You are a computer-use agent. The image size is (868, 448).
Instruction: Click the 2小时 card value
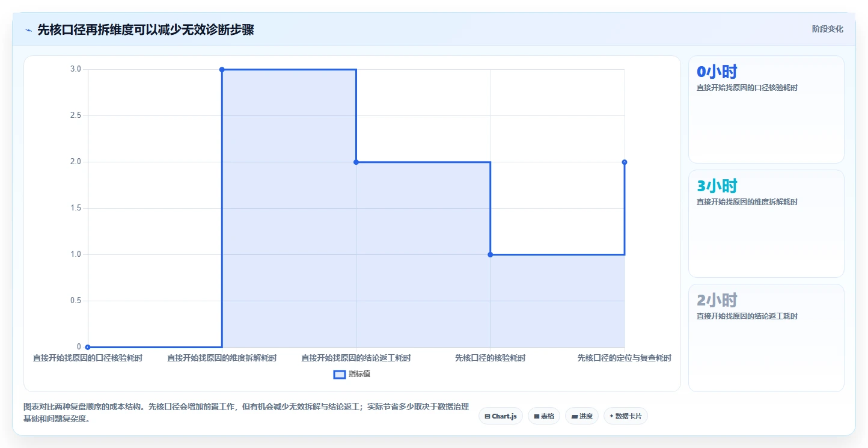pyautogui.click(x=717, y=300)
